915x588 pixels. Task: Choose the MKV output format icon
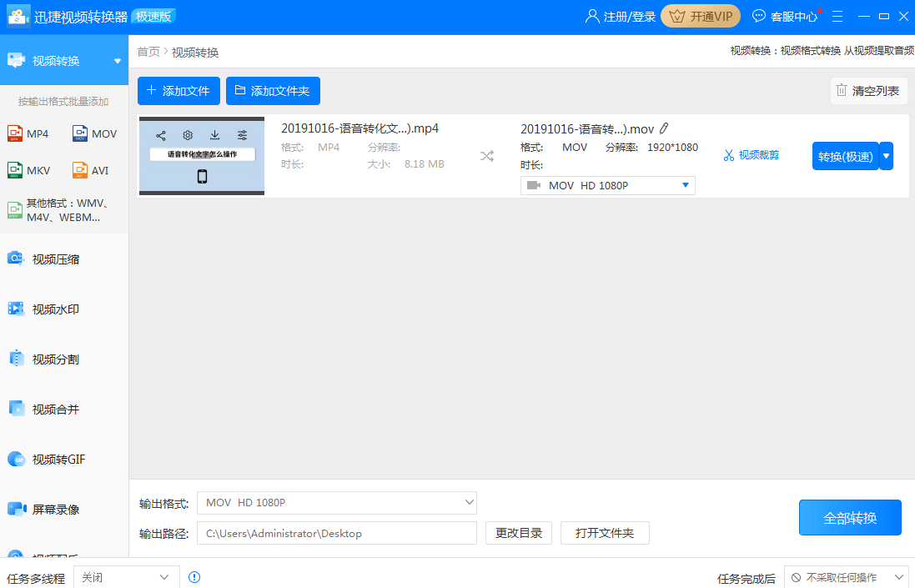click(x=15, y=170)
